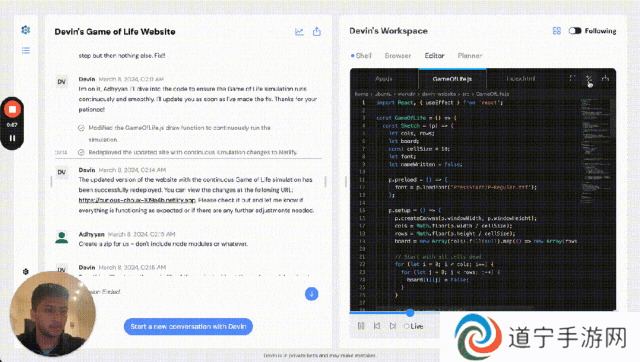The width and height of the screenshot is (640, 362).
Task: Expand the editor to fullscreen
Action: click(572, 78)
